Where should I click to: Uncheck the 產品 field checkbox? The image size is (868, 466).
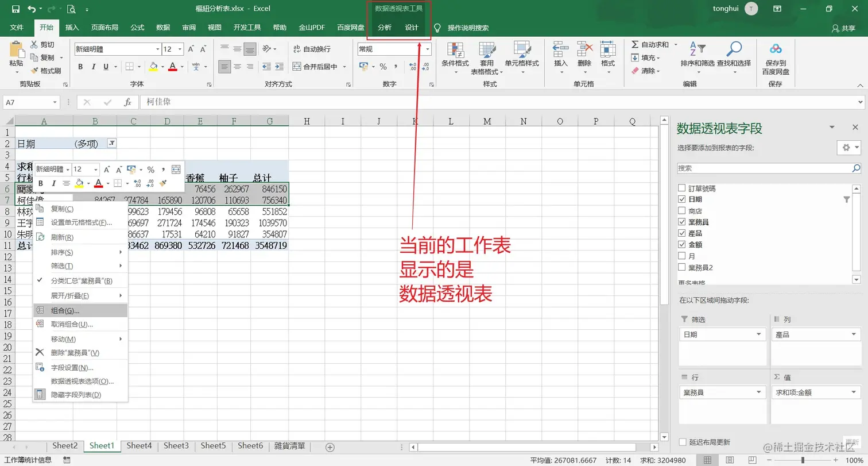(682, 233)
